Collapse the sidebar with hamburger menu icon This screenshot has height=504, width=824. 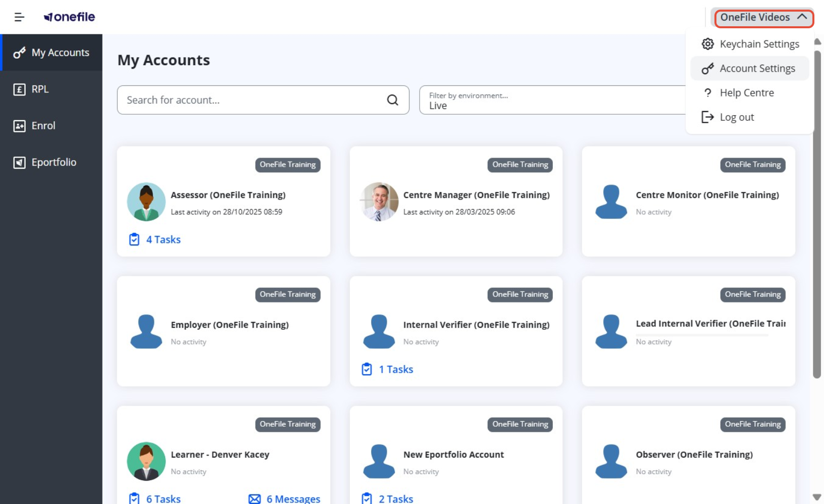19,17
